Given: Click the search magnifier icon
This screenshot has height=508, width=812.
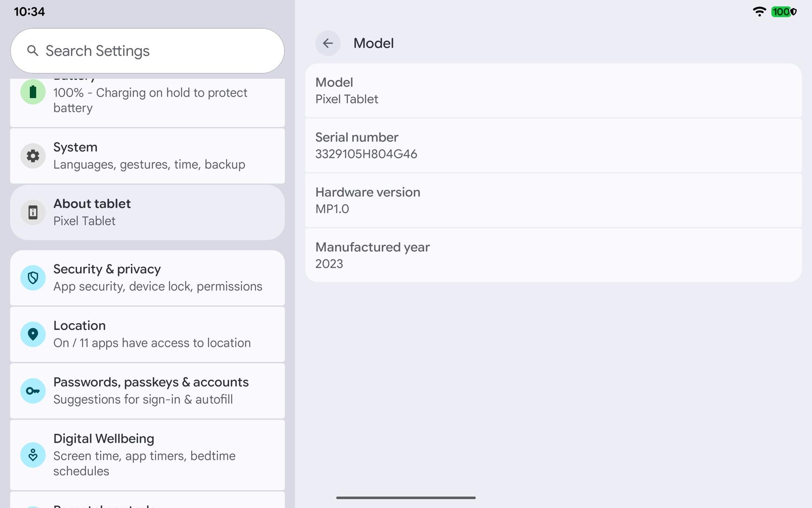Looking at the screenshot, I should tap(32, 51).
